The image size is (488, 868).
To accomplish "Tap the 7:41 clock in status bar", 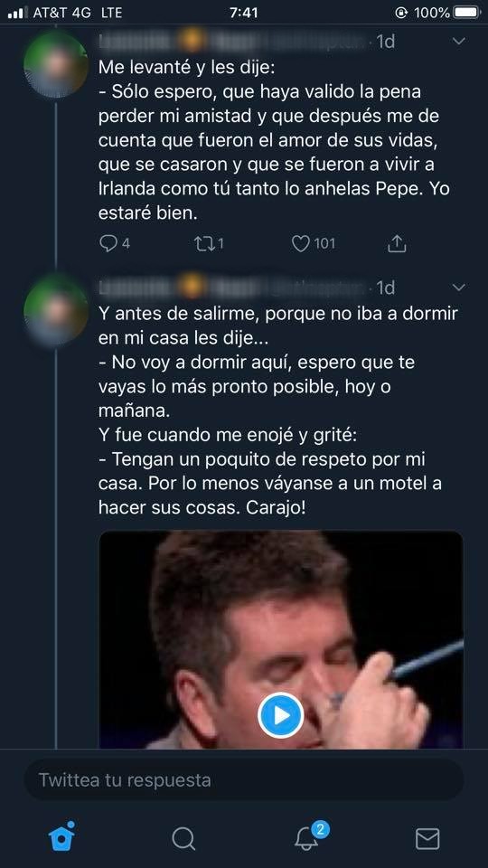I will click(244, 12).
